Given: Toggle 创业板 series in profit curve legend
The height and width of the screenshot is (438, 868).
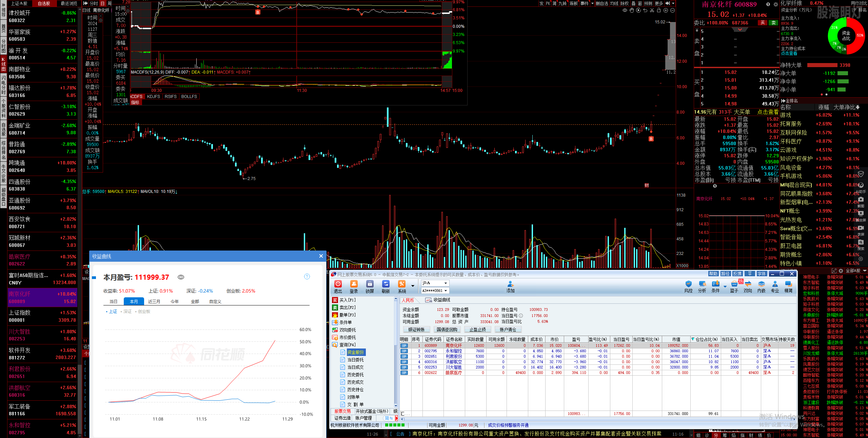Looking at the screenshot, I should (142, 312).
